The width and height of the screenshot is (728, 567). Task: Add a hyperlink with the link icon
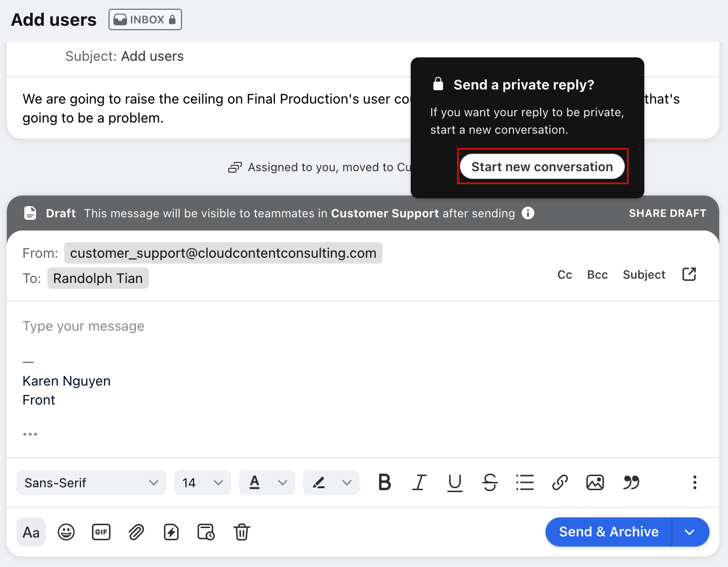(560, 482)
